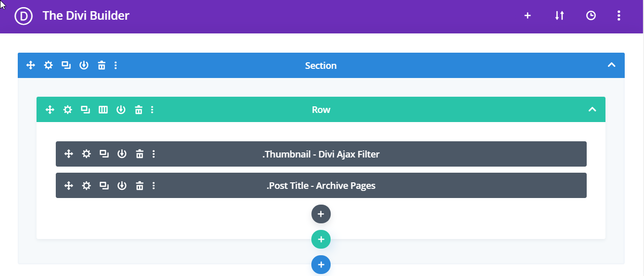Duplicate the Section using its clone icon
644x276 pixels.
(66, 65)
